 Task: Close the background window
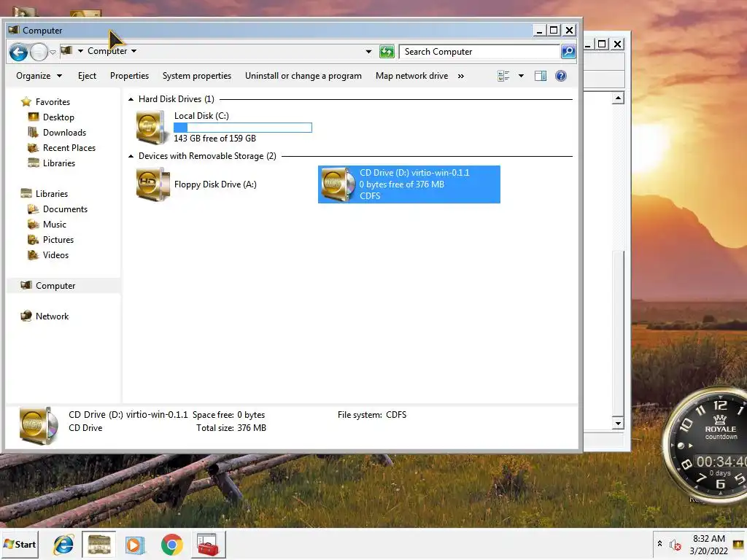click(617, 44)
